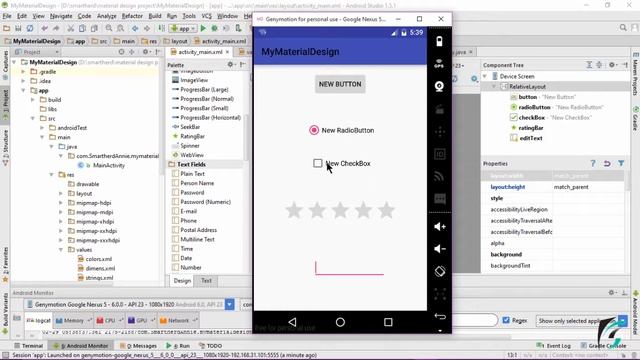Toggle the New CheckBox in emulator
Image resolution: width=640 pixels, height=360 pixels.
pos(318,163)
